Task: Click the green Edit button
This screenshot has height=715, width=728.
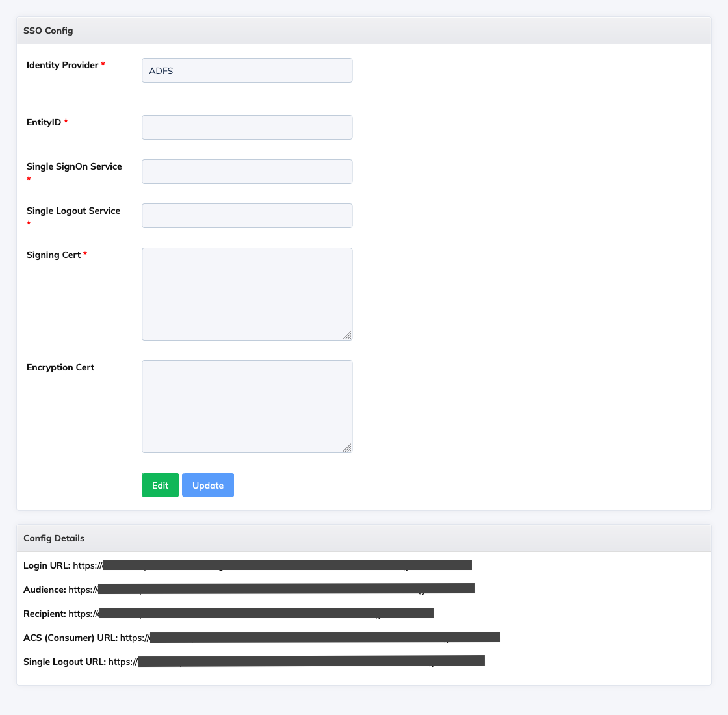Action: coord(160,485)
